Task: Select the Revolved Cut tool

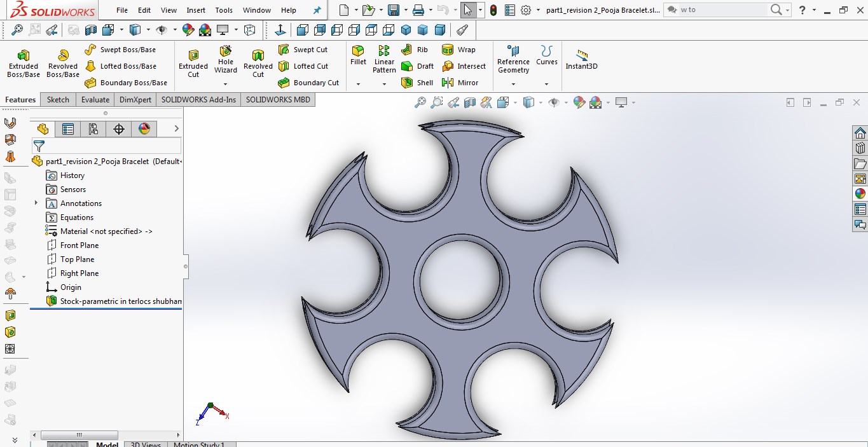Action: click(258, 64)
